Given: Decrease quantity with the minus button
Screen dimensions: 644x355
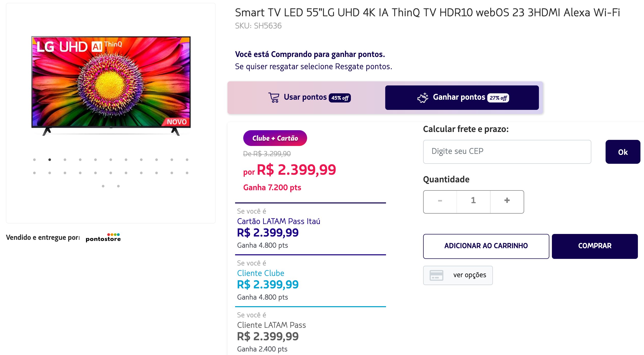Looking at the screenshot, I should click(440, 200).
